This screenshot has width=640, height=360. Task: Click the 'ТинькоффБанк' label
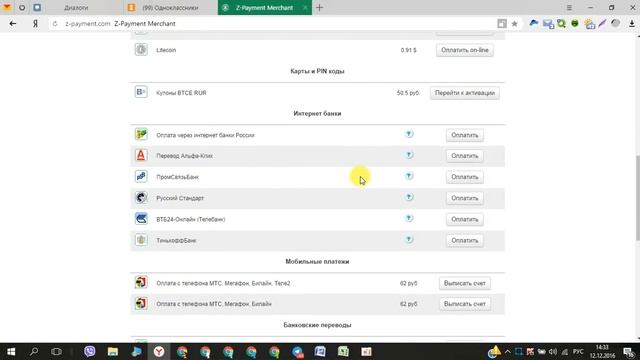[176, 240]
